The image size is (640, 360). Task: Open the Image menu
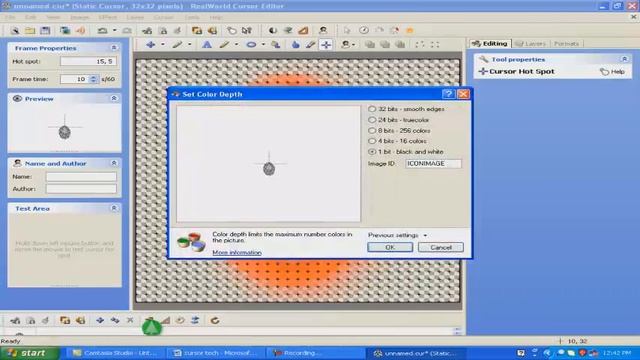80,18
